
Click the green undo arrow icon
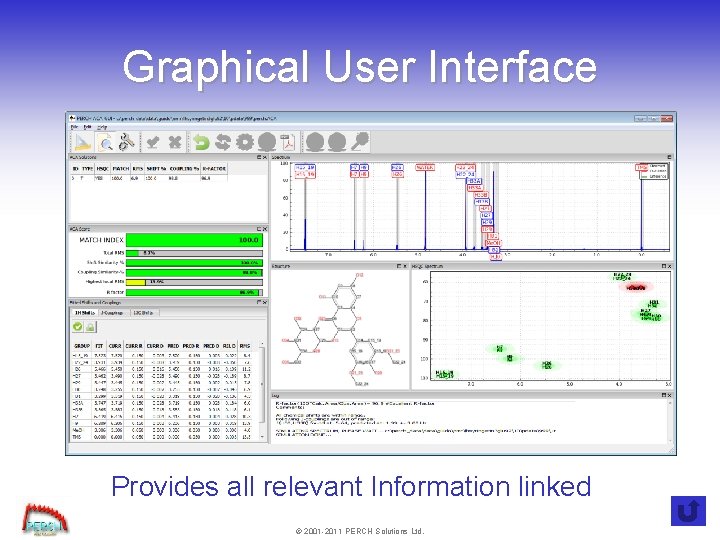coord(201,142)
